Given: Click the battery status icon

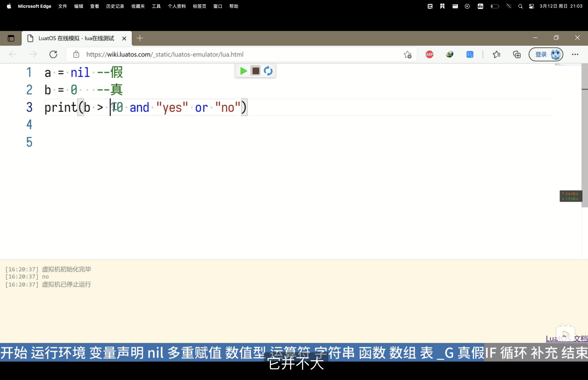Looking at the screenshot, I should coord(495,6).
